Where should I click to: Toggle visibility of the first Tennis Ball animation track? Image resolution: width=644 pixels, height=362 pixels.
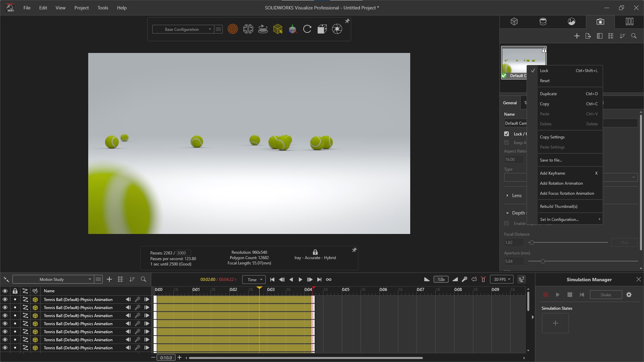tap(5, 299)
